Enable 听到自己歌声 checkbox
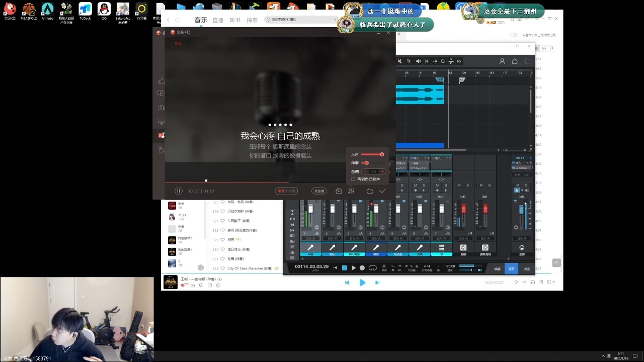This screenshot has width=644, height=362. [353, 179]
